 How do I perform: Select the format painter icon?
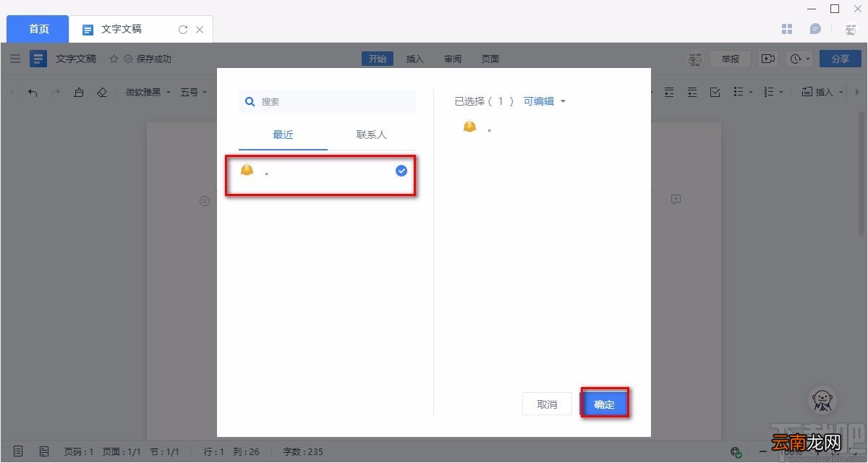tap(79, 92)
